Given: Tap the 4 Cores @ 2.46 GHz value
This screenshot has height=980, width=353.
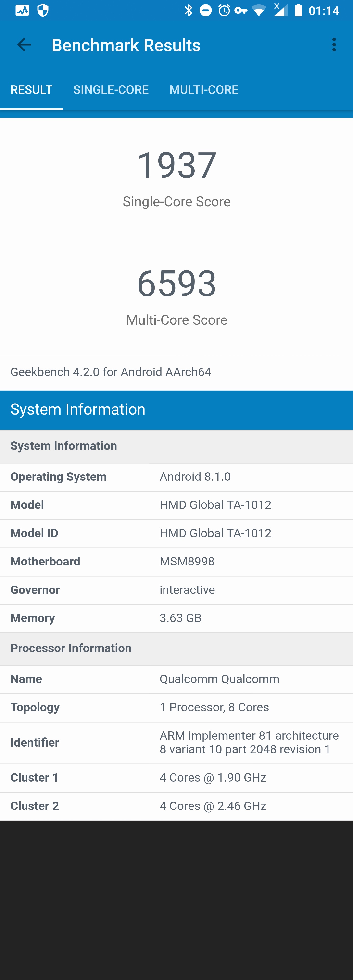Looking at the screenshot, I should tap(213, 806).
